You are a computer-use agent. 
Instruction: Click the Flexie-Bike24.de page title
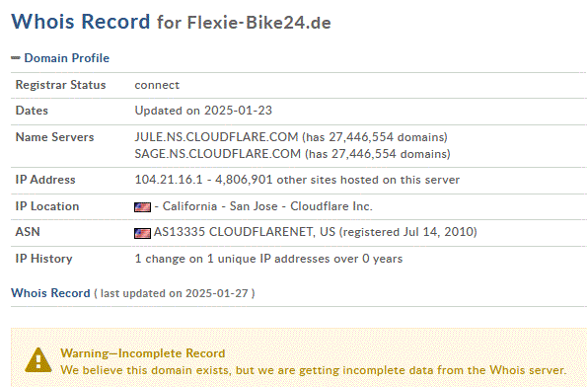(258, 23)
